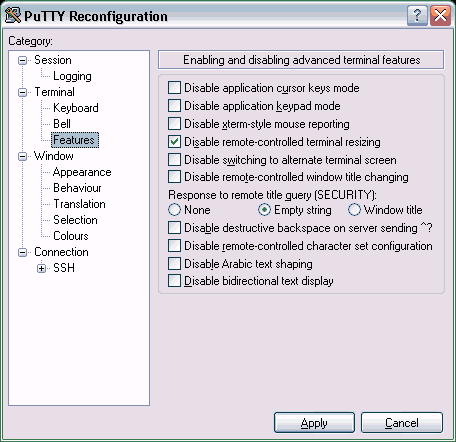Image resolution: width=456 pixels, height=442 pixels.
Task: Open the Logging settings category
Action: coord(72,76)
